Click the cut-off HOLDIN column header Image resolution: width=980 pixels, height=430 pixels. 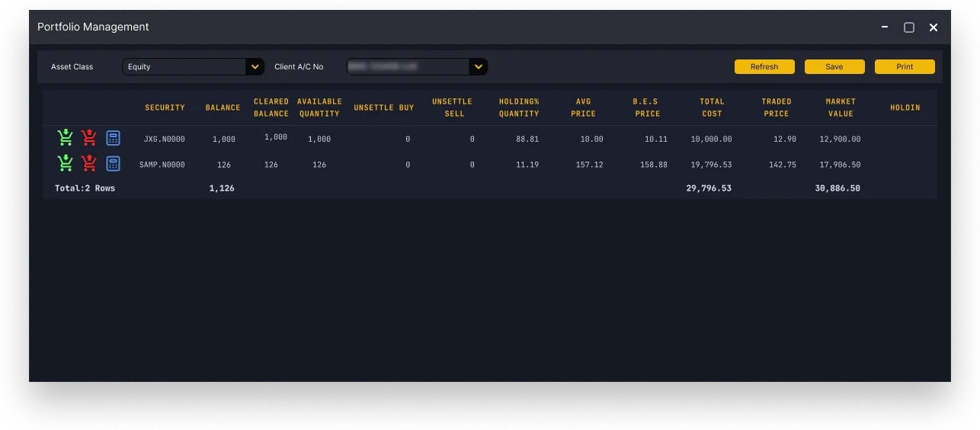point(905,107)
